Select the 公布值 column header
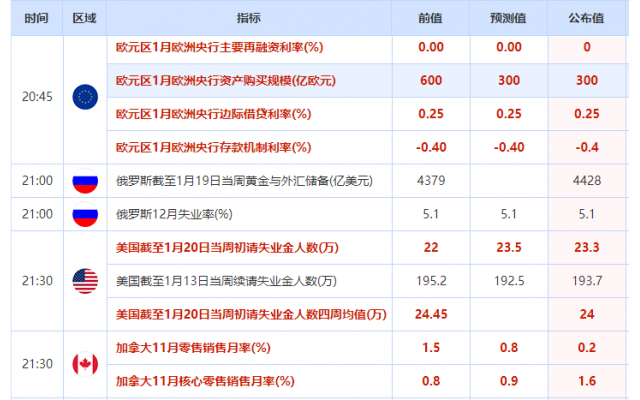This screenshot has width=640, height=400. [586, 18]
